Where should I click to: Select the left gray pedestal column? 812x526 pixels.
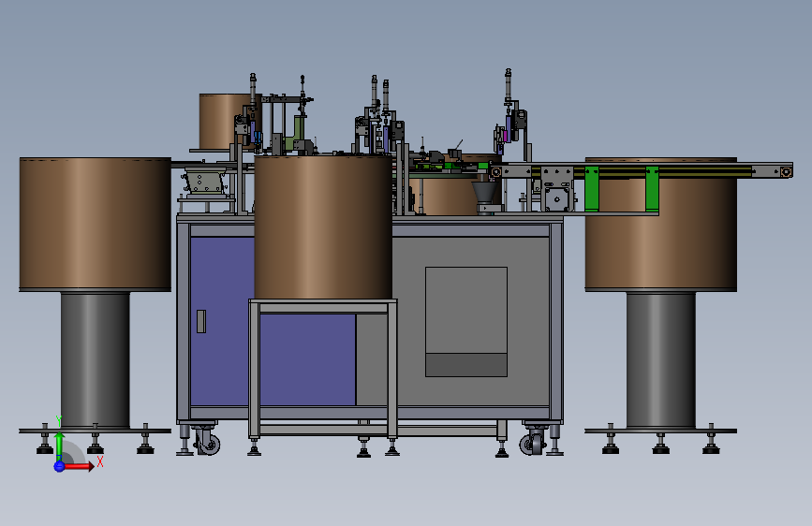(96, 359)
